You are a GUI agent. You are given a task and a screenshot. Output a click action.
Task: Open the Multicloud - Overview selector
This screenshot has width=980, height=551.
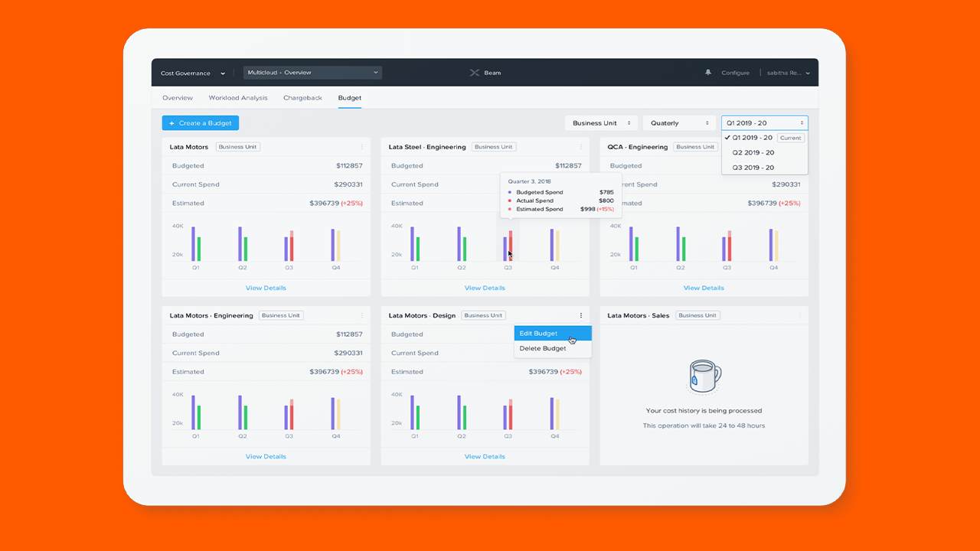click(313, 73)
